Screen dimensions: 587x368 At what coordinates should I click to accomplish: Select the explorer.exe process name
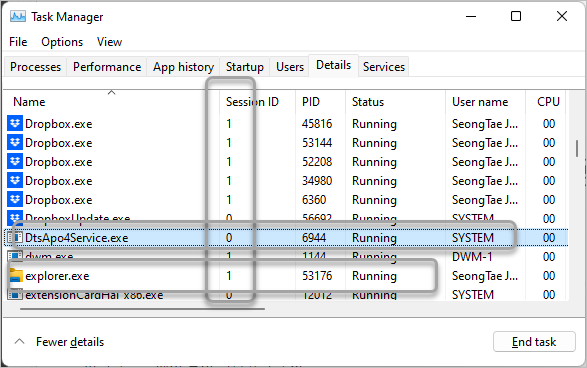pos(57,276)
